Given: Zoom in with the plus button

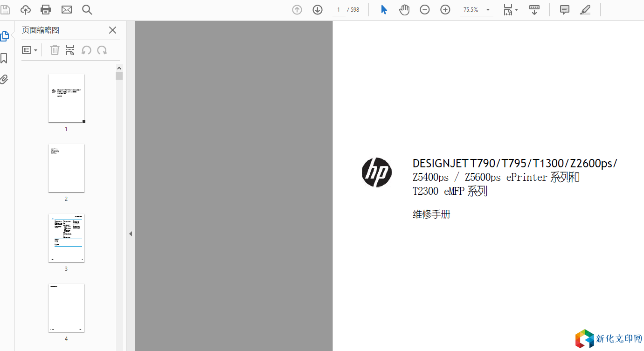Looking at the screenshot, I should click(445, 10).
